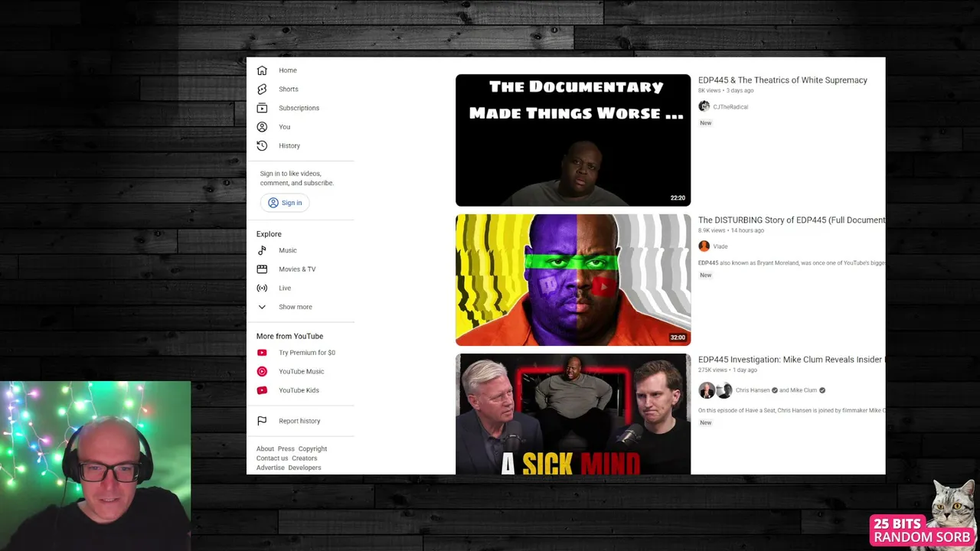Click description starting 'EDP445 also known as'

[x=792, y=263]
